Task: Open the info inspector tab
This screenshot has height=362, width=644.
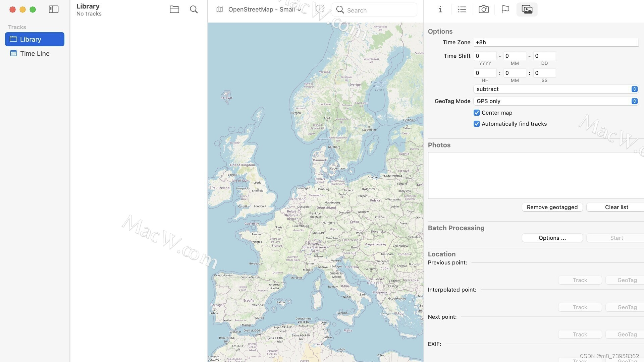Action: click(440, 9)
